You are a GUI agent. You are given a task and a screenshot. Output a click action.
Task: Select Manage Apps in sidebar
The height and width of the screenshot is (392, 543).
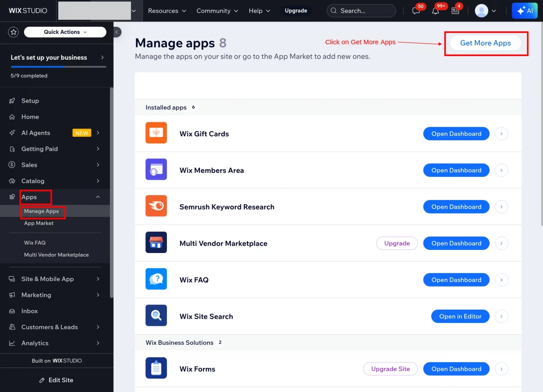click(x=42, y=211)
